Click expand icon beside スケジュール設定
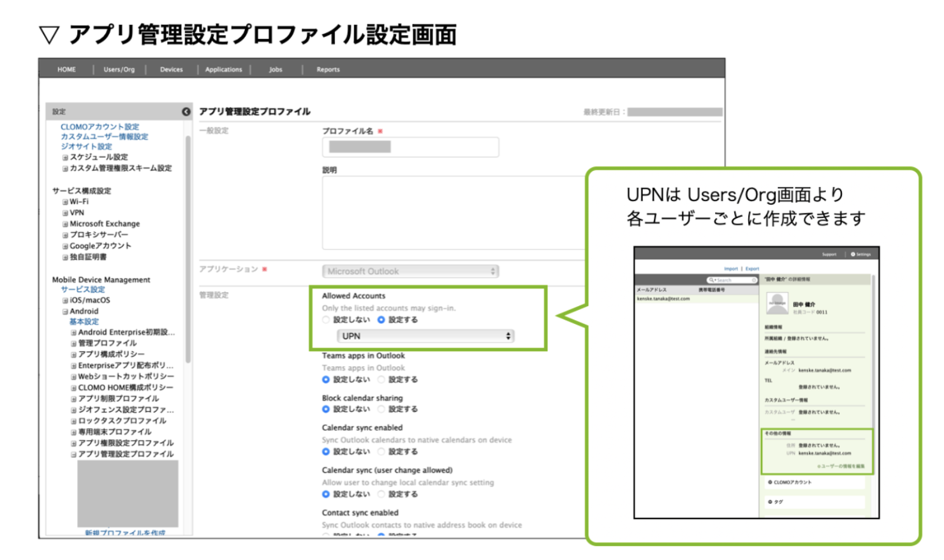Viewport: 944px width, 560px height. pyautogui.click(x=65, y=158)
